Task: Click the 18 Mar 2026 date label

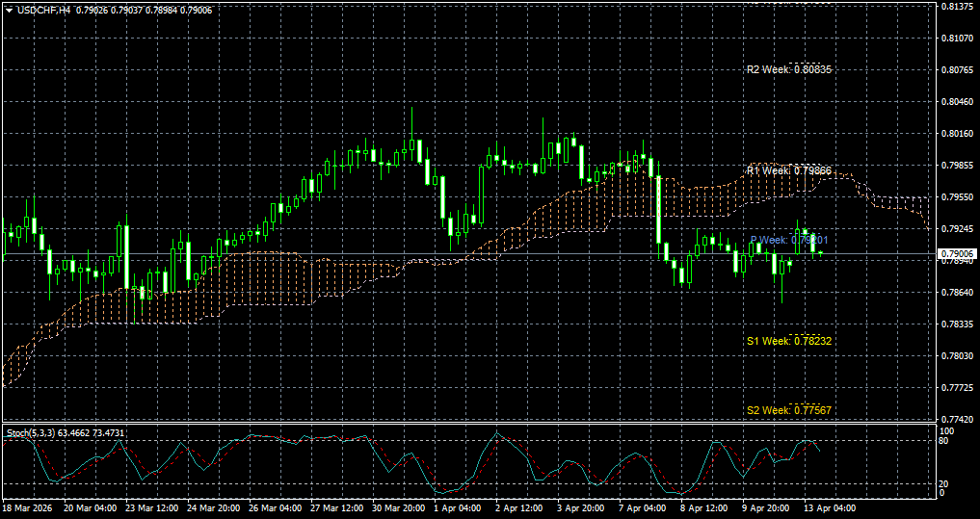Action: (29, 508)
